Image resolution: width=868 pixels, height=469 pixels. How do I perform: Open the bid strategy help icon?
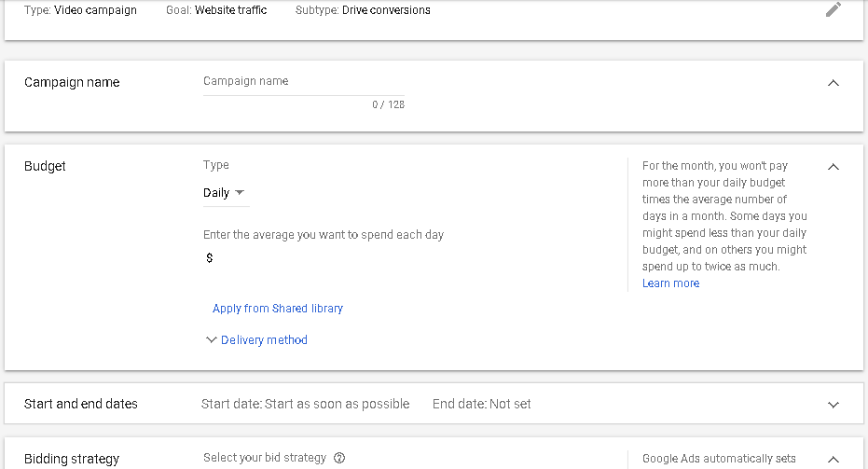[x=339, y=458]
